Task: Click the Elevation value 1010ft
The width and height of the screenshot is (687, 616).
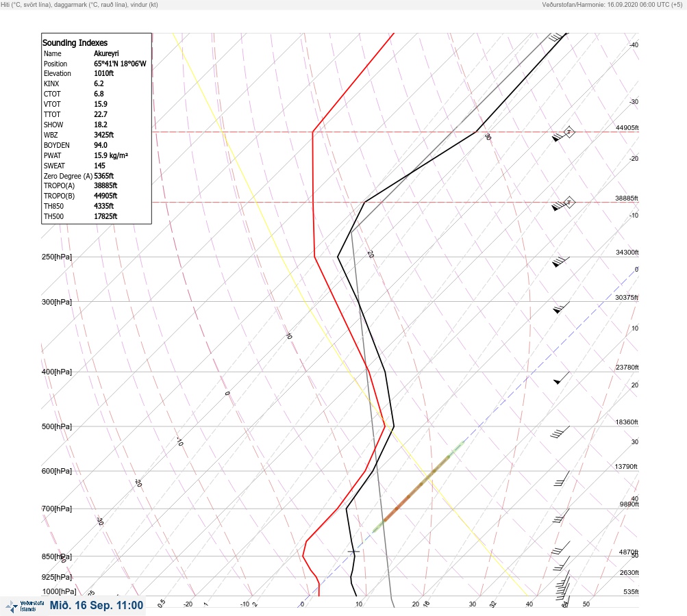Action: (x=104, y=73)
